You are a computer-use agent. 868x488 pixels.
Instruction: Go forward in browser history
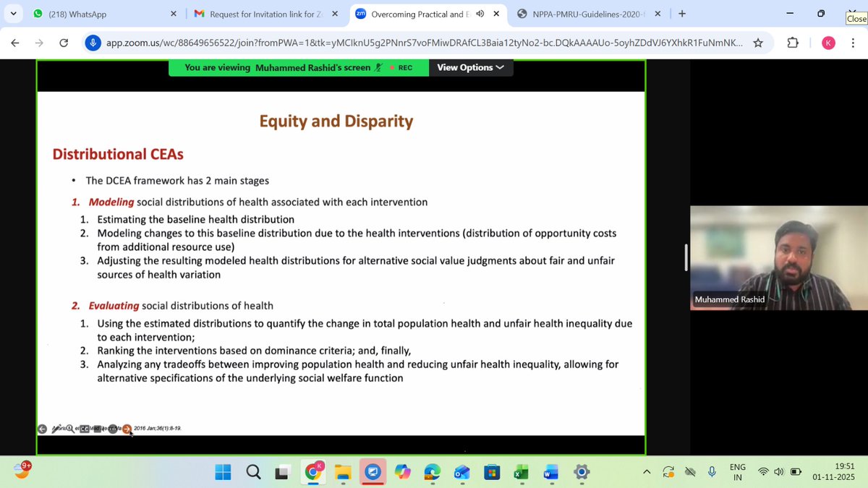(x=39, y=43)
